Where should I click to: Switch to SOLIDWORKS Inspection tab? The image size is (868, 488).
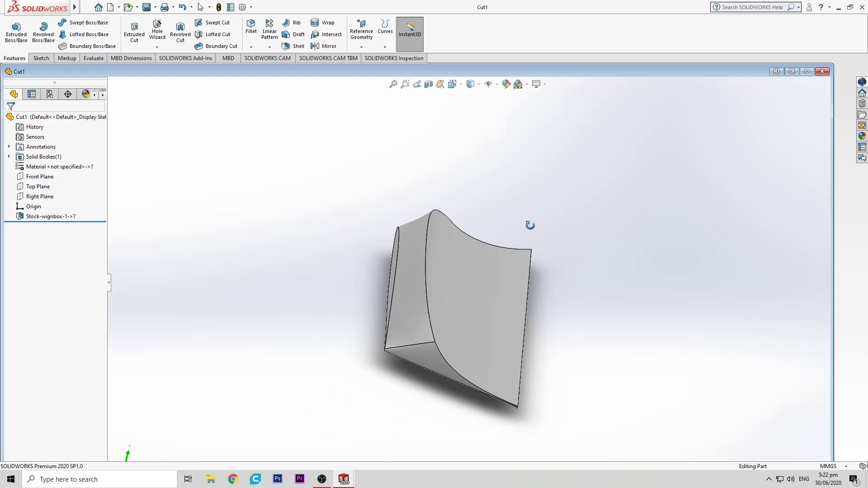click(394, 58)
